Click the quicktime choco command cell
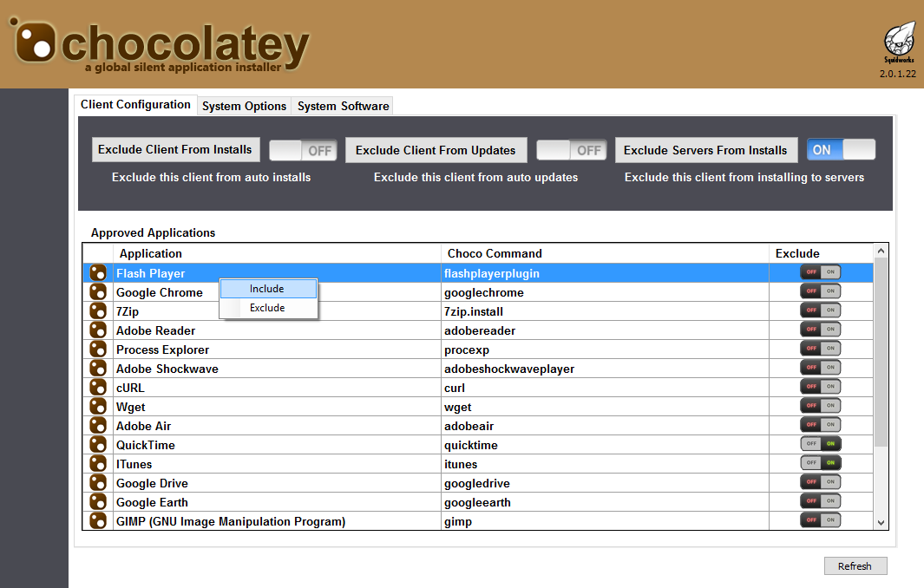 point(606,446)
